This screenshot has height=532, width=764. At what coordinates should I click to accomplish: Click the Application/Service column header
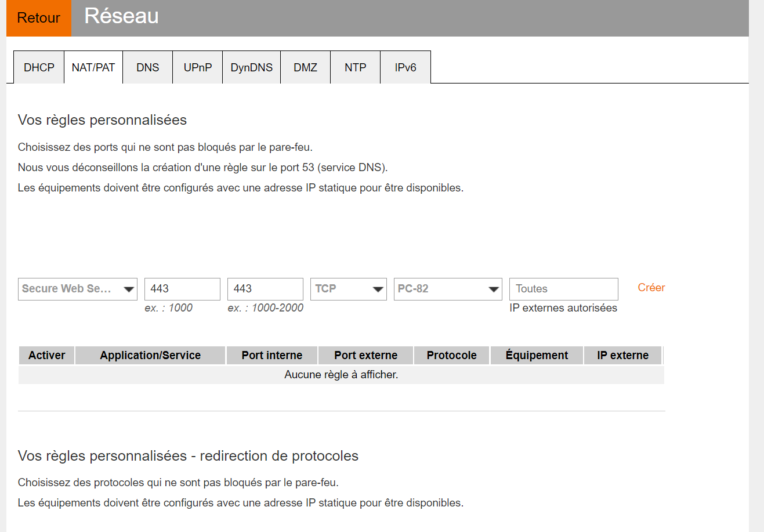point(150,355)
